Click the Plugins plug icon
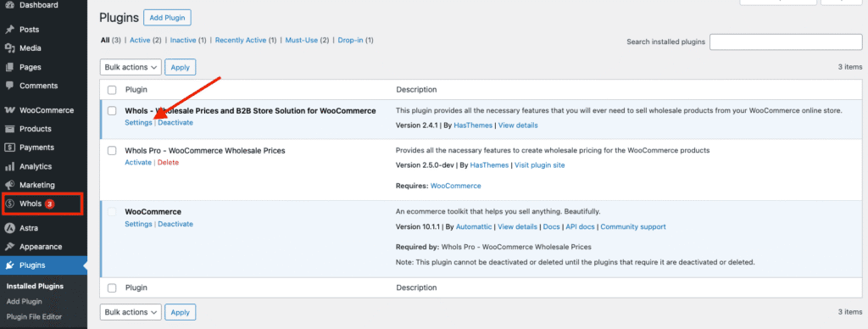Viewport: 868px width, 329px height. (9, 265)
